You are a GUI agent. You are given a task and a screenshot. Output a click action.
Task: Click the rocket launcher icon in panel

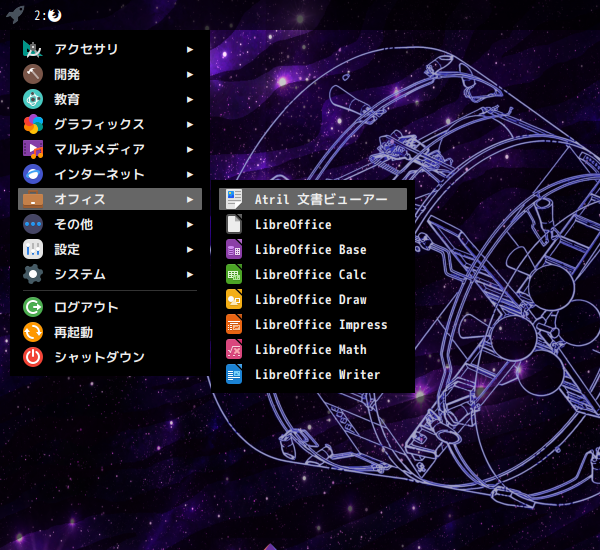[15, 15]
